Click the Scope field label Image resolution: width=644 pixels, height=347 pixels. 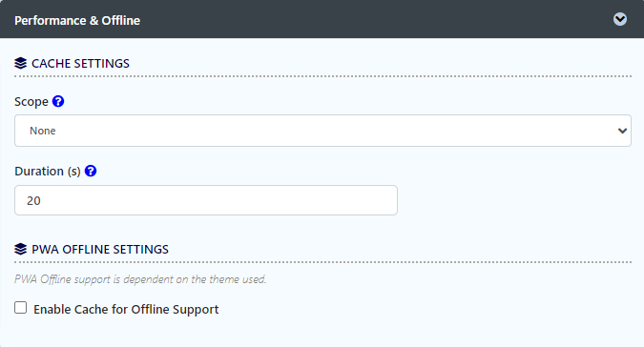pos(31,102)
